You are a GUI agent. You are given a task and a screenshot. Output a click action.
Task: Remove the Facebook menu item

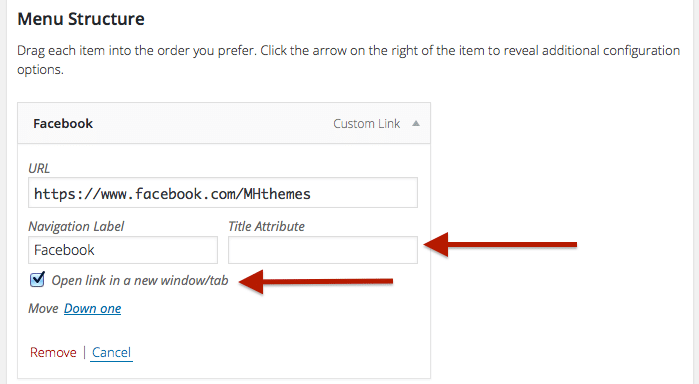[x=53, y=352]
